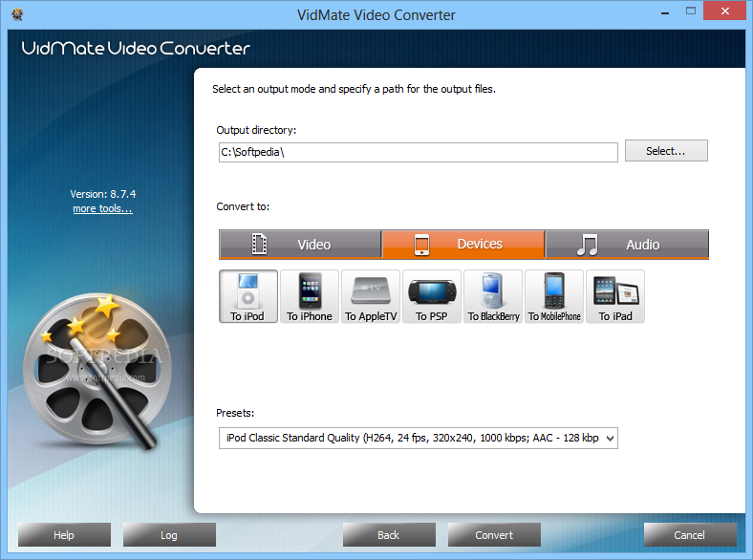The width and height of the screenshot is (753, 560).
Task: Click the Output directory path field
Action: 419,152
